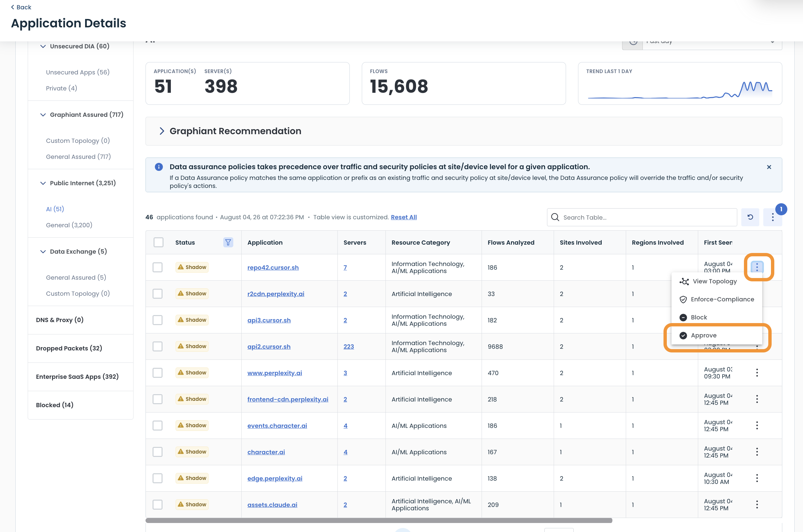803x532 pixels.
Task: Click the Trend Last 1 Day chart
Action: pos(680,90)
